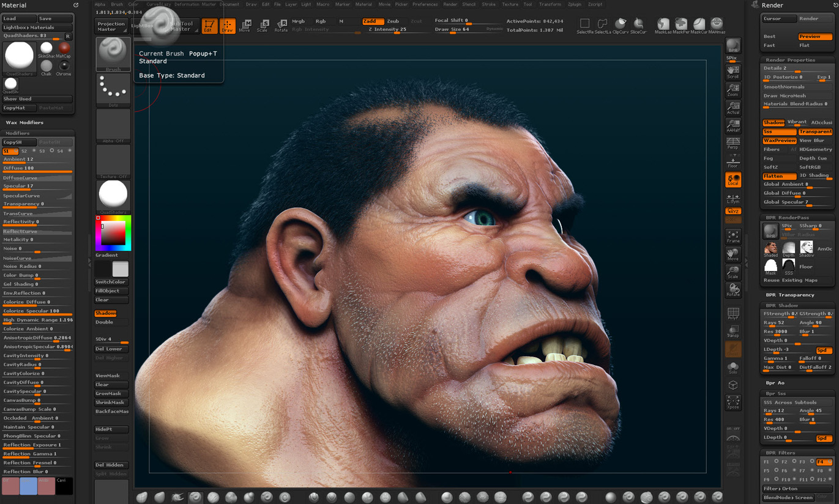Collapse the BPR Filters section
The width and height of the screenshot is (839, 504).
tap(780, 453)
